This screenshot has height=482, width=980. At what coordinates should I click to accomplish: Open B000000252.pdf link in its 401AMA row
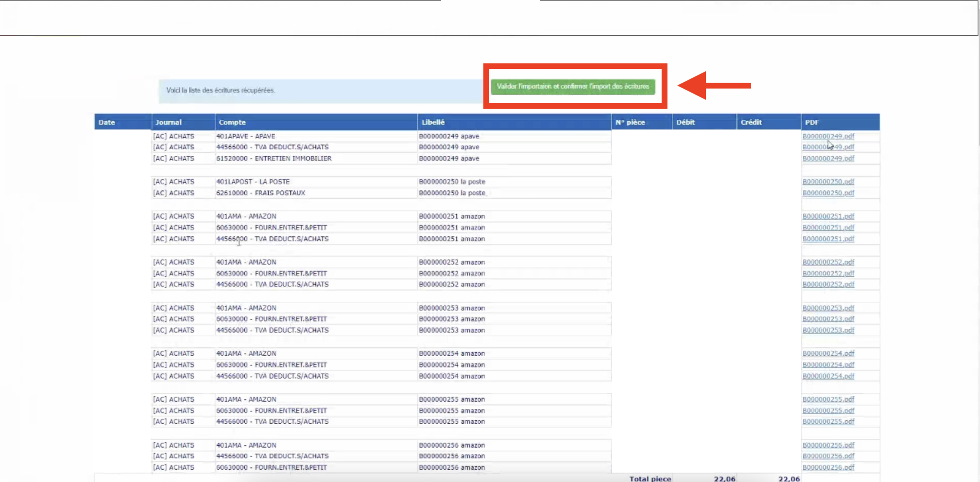click(828, 262)
